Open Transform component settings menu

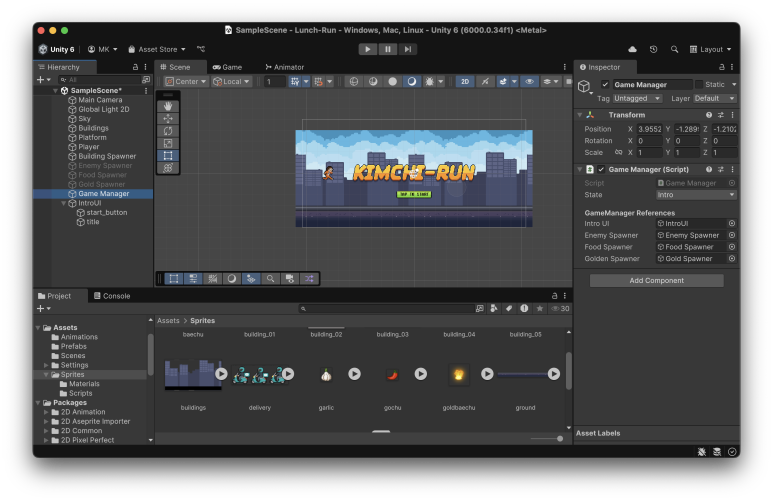tap(733, 115)
